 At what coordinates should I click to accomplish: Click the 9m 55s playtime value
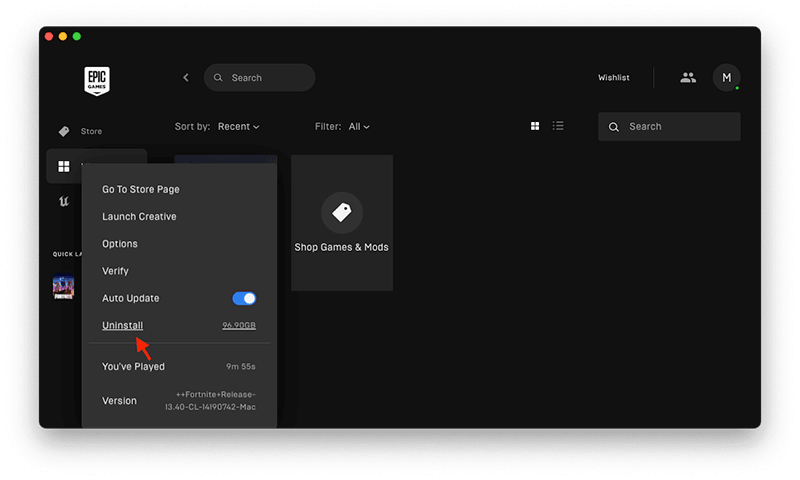241,366
